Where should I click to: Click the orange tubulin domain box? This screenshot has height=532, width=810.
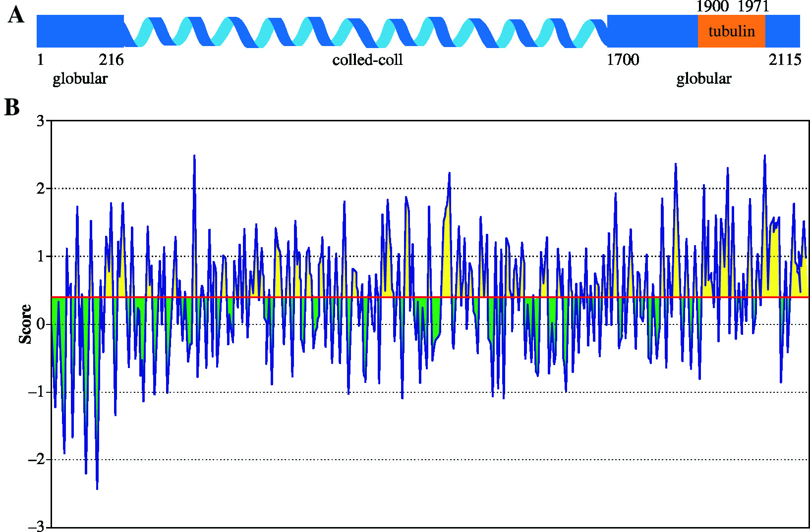pos(731,31)
